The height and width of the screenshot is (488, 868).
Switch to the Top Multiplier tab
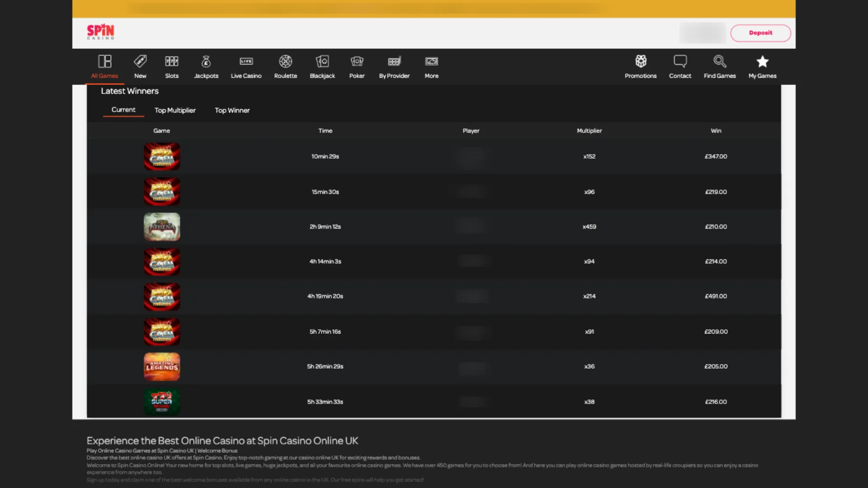click(x=175, y=110)
